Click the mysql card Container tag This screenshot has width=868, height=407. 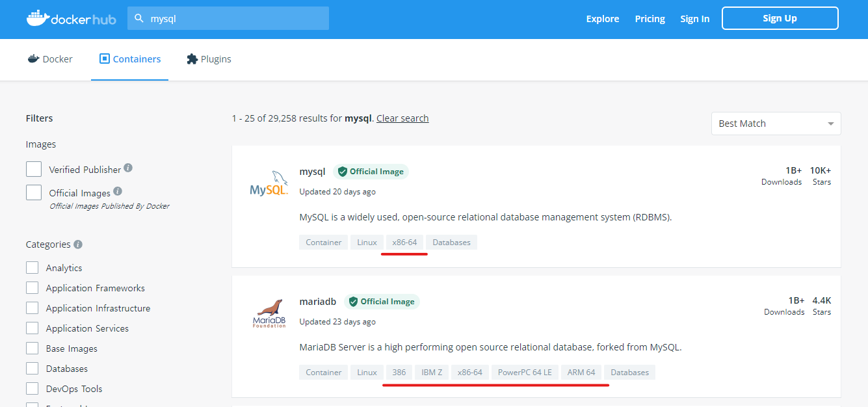tap(324, 243)
